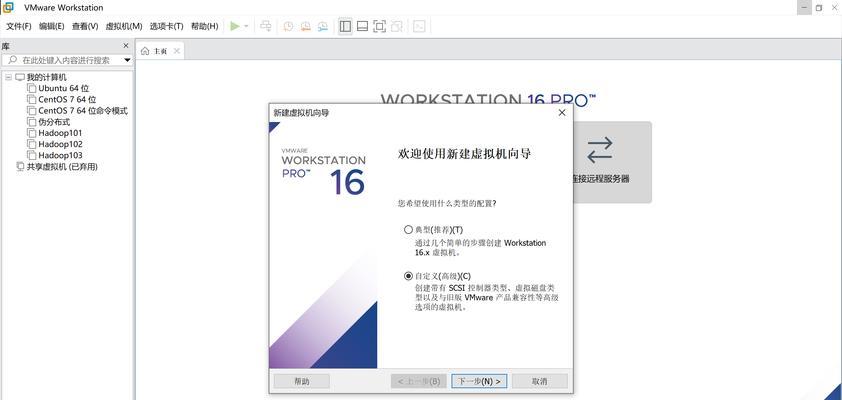Select Ubuntu 64 位 virtual machine
Viewport: 842px width, 400px height.
pos(63,88)
